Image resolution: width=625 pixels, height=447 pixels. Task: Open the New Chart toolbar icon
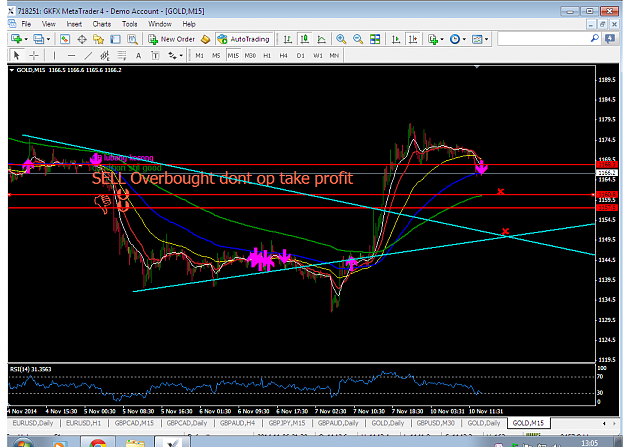click(x=16, y=39)
